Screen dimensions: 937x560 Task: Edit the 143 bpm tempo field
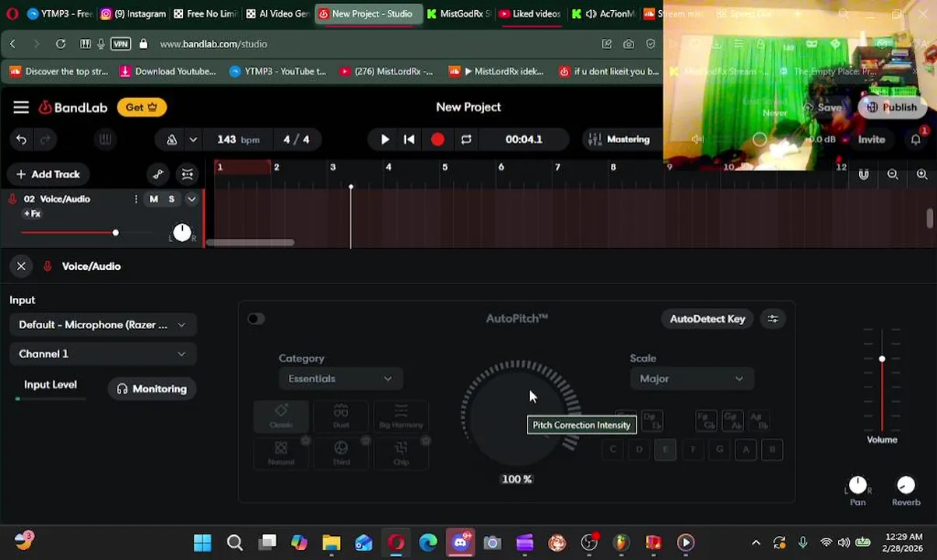click(238, 139)
